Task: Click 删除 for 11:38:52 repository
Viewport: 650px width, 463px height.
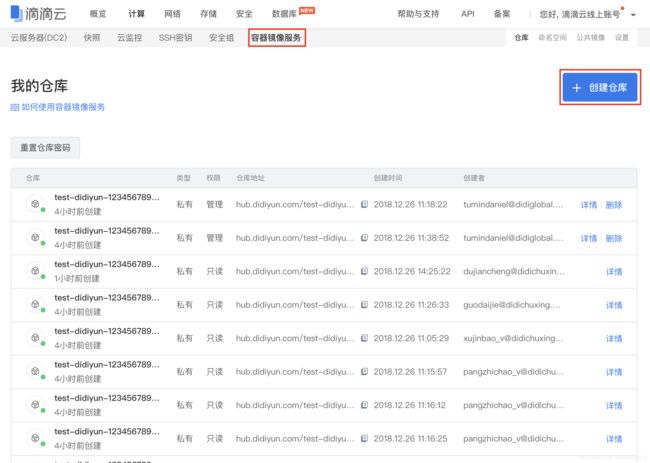Action: pos(614,238)
